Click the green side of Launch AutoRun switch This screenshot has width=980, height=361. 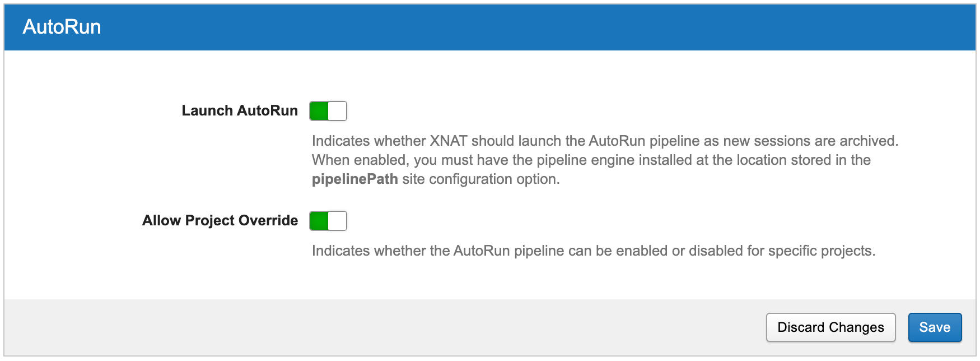(319, 111)
